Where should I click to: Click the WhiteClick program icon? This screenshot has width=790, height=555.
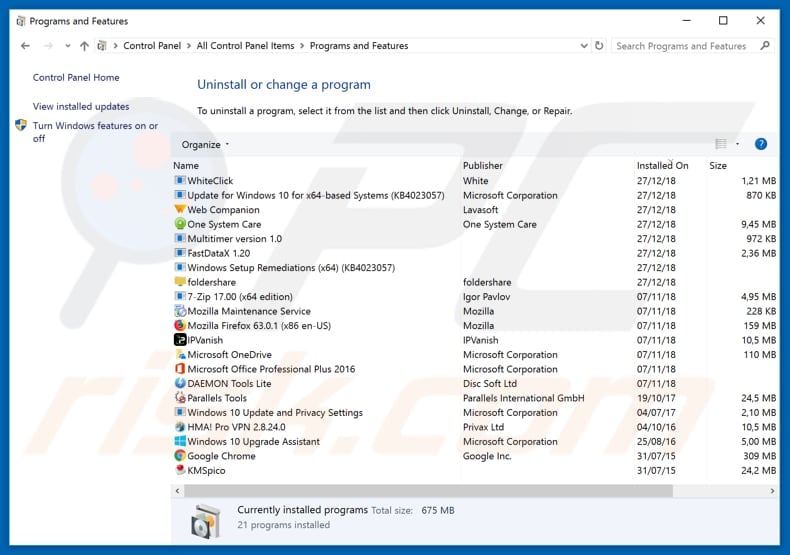179,180
